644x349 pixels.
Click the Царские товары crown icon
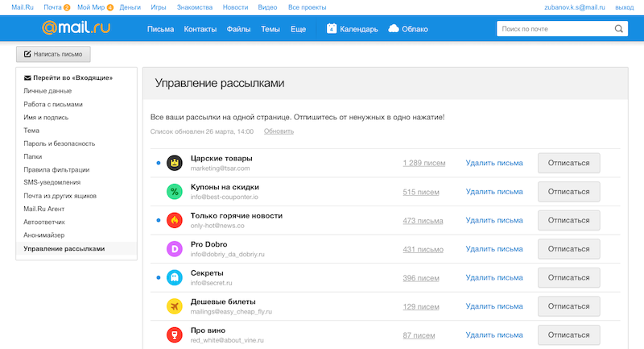[x=175, y=163]
